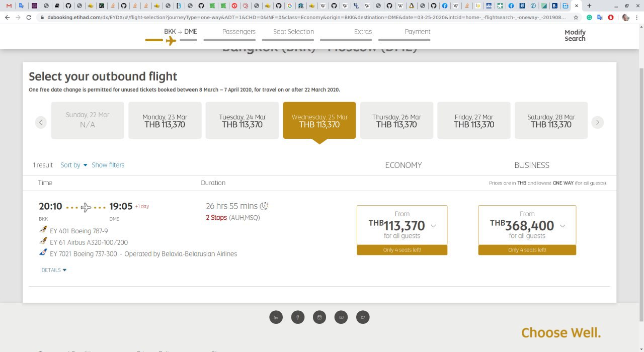Switch to the Gmail browser tab
This screenshot has width=644, height=352.
click(9, 6)
